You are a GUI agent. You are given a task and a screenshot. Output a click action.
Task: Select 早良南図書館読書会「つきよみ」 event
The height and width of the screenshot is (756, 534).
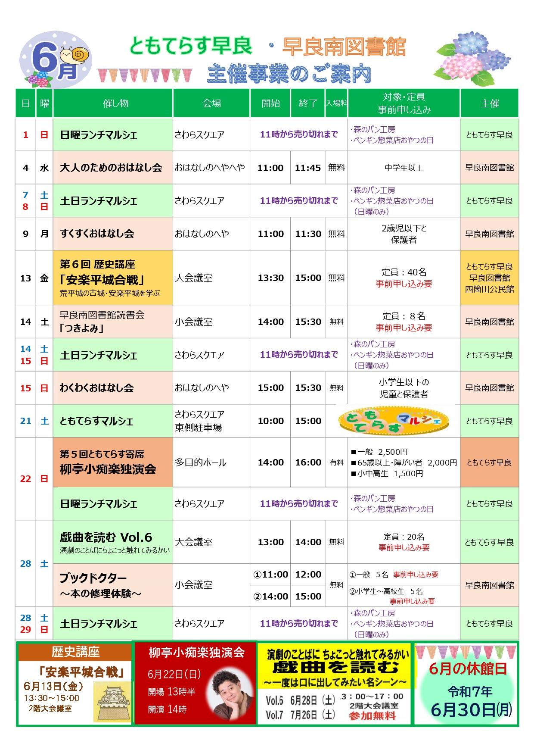point(113,322)
